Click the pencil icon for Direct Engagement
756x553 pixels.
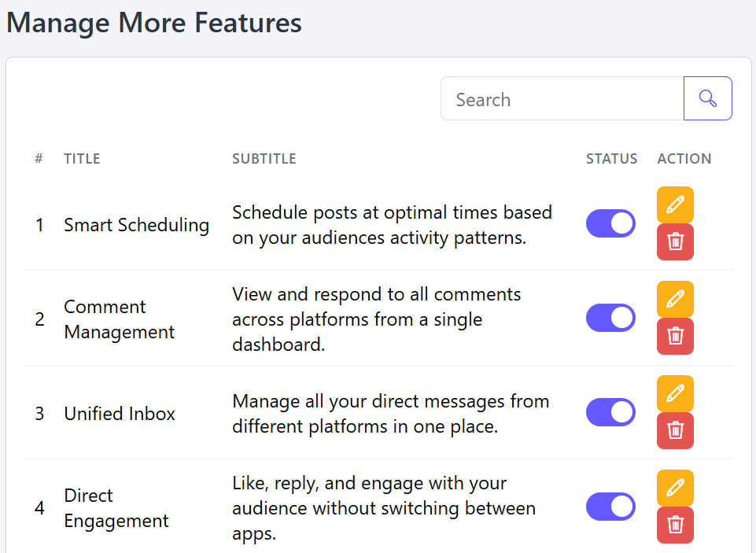(x=675, y=488)
